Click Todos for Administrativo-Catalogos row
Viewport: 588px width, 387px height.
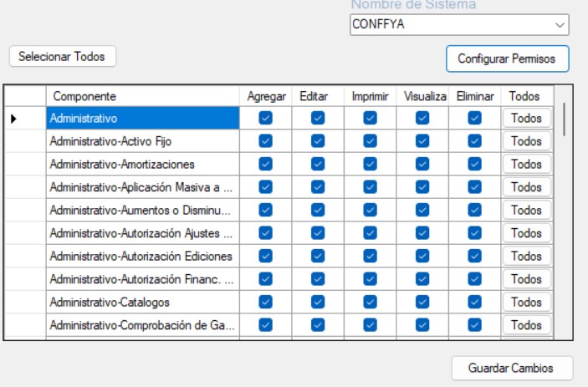click(x=527, y=302)
